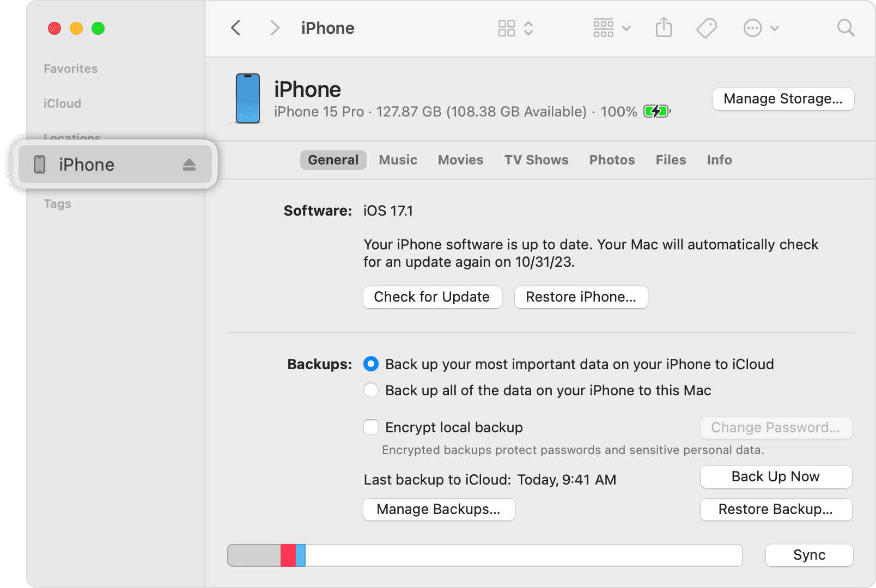
Task: Open the Finder search magnifier
Action: [845, 28]
